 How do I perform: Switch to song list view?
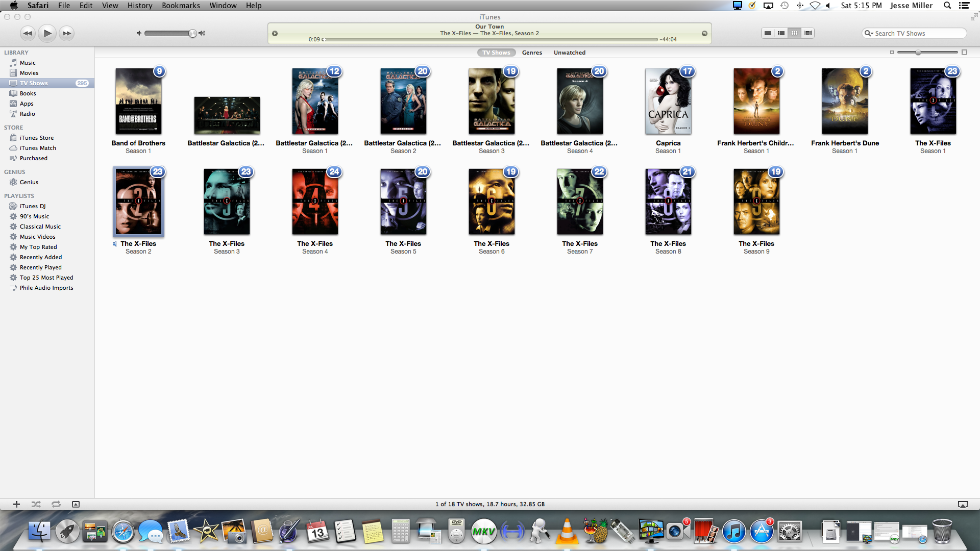[x=768, y=33]
